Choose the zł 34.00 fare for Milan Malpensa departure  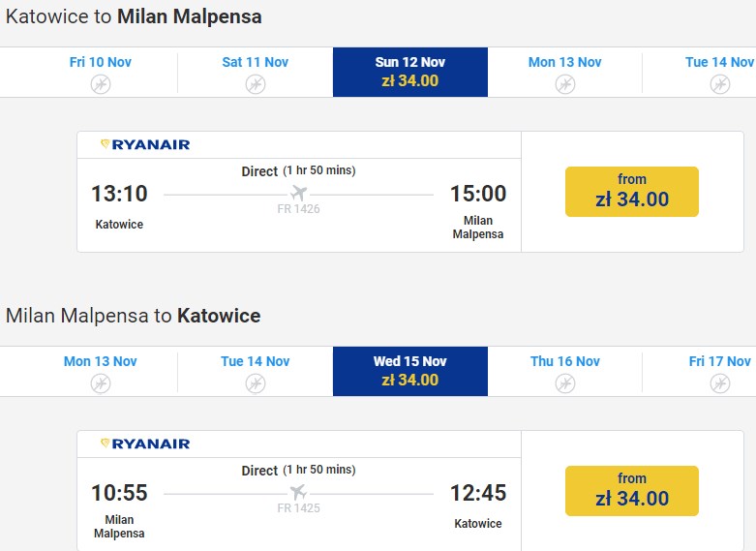click(632, 491)
